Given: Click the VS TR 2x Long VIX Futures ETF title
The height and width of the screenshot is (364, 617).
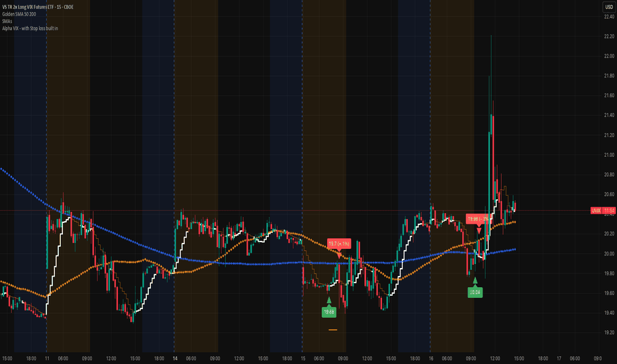Looking at the screenshot, I should point(38,7).
